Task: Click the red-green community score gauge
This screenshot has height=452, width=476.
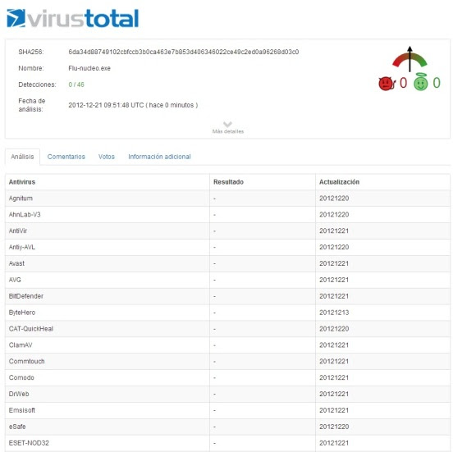Action: 410,59
